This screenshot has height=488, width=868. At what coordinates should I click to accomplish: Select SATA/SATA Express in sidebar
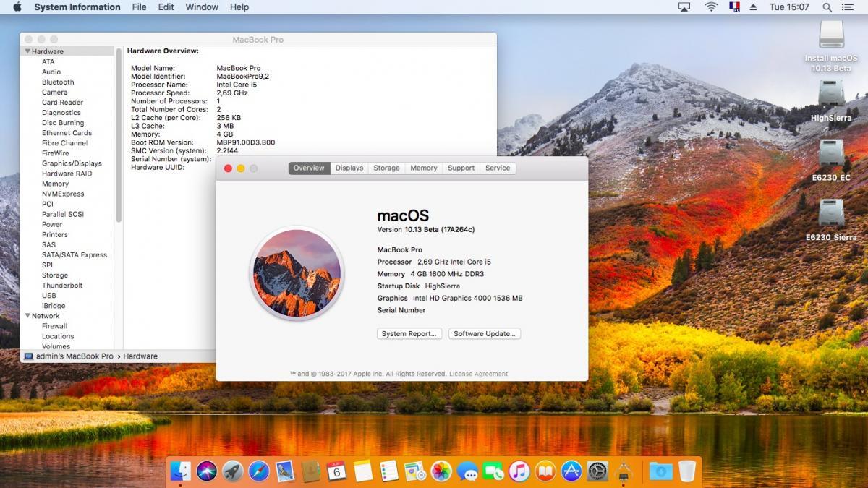tap(74, 254)
